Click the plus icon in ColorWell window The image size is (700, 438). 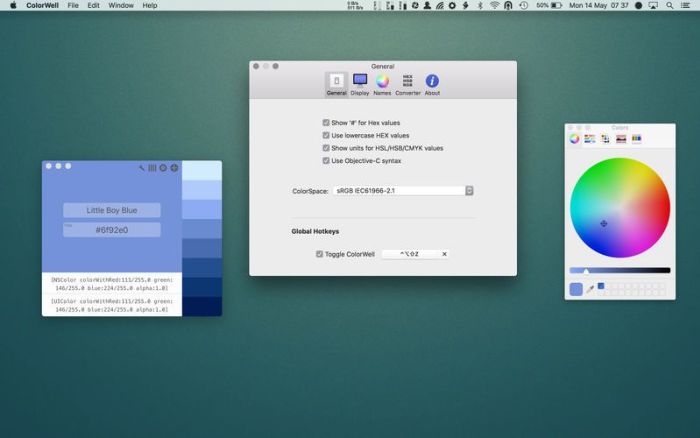pyautogui.click(x=175, y=168)
